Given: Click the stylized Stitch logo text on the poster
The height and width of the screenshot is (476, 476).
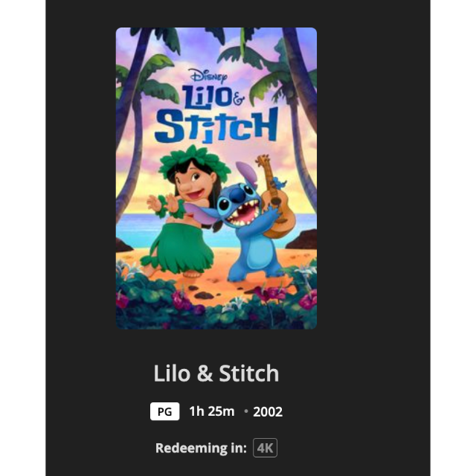Looking at the screenshot, I should click(x=216, y=124).
